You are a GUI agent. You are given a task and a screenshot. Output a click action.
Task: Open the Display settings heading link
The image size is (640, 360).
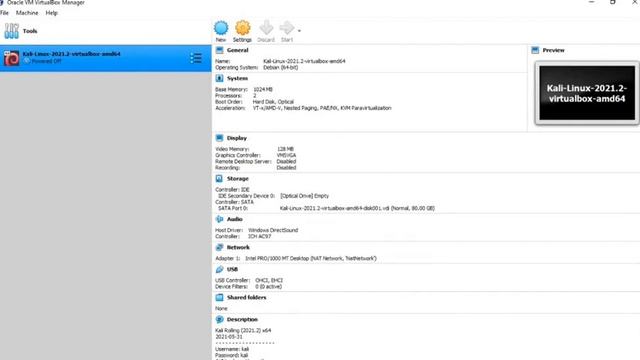pyautogui.click(x=237, y=138)
